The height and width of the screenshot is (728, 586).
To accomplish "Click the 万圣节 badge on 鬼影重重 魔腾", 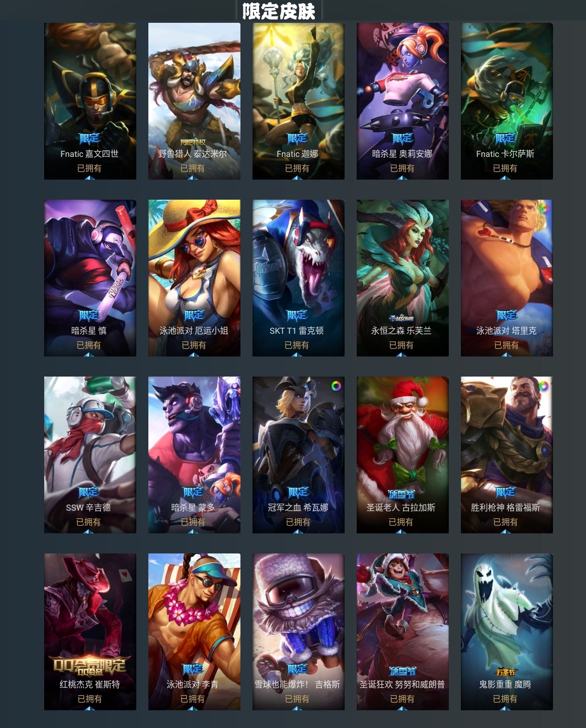I will point(506,672).
